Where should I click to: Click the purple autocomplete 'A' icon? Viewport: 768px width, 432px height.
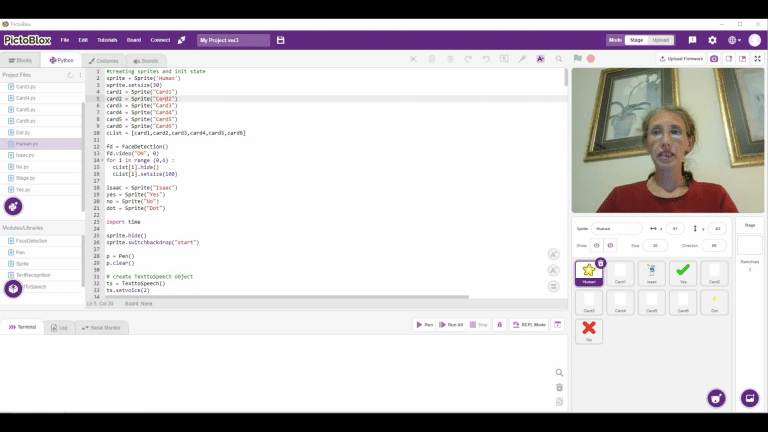pos(540,59)
